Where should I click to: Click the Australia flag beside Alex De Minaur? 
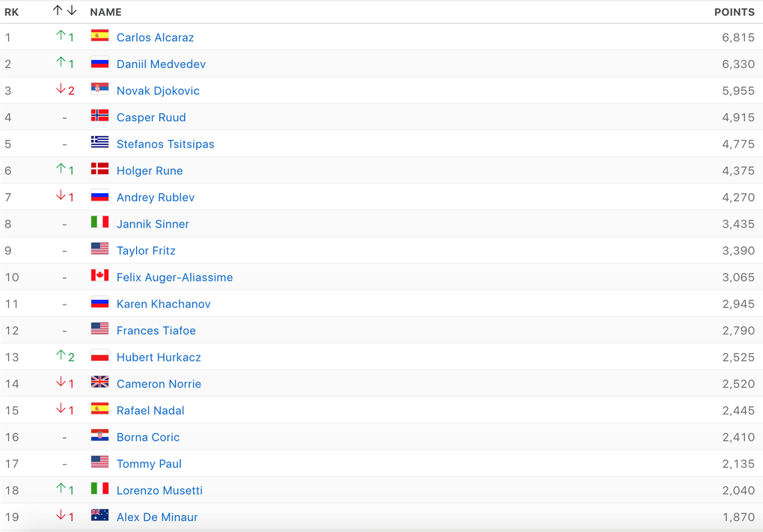point(99,516)
